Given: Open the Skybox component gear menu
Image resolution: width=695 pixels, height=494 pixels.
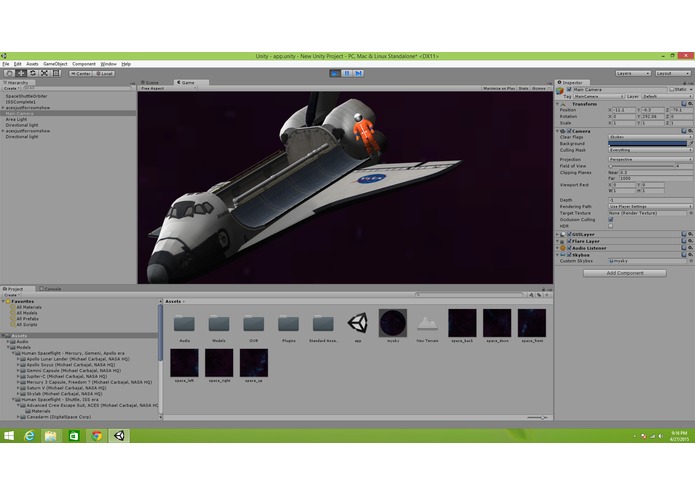Looking at the screenshot, I should point(691,255).
